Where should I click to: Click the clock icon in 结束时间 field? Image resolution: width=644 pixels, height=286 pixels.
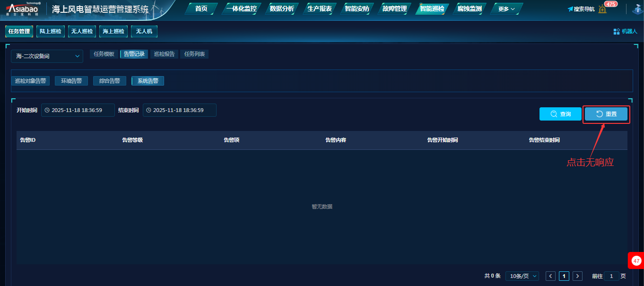(148, 110)
